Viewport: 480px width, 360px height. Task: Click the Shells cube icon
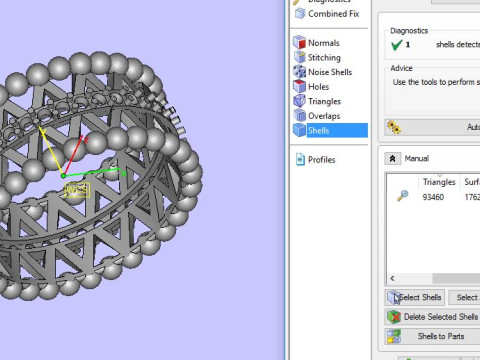coord(299,130)
